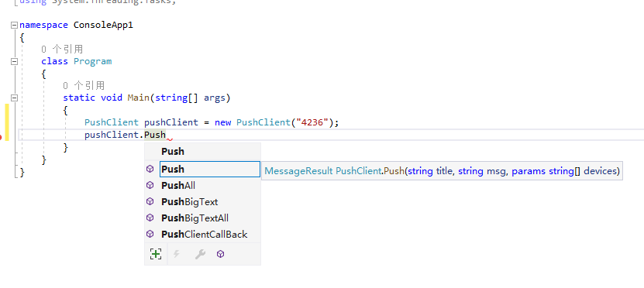
Task: Click the pushClient variable declaration
Action: [x=170, y=122]
